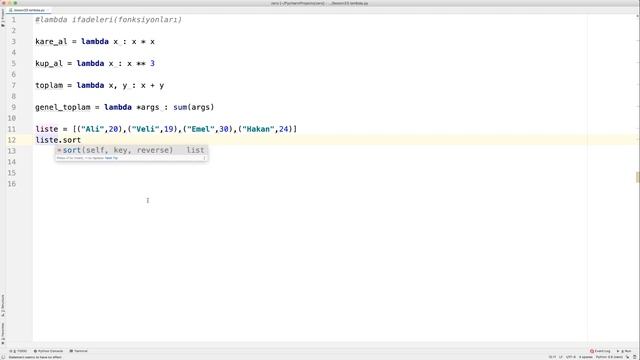Open the Project tool window on left edge
Image resolution: width=640 pixels, height=360 pixels.
(2, 18)
